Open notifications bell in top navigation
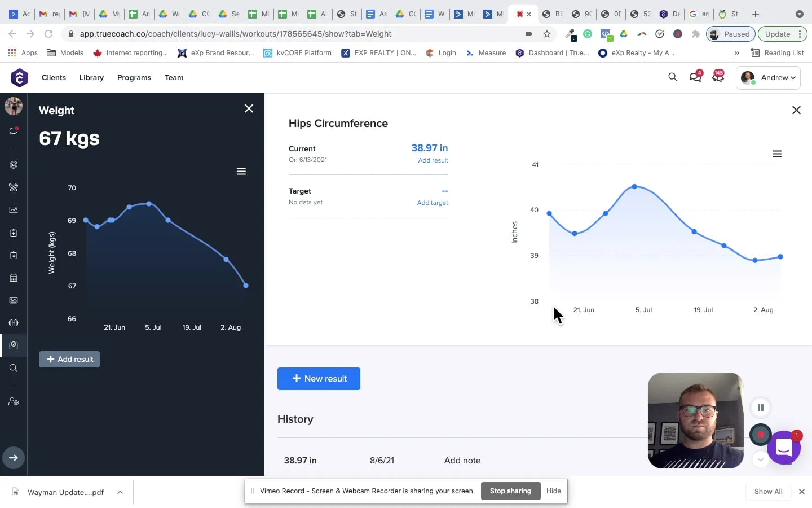The width and height of the screenshot is (812, 508). [x=718, y=77]
